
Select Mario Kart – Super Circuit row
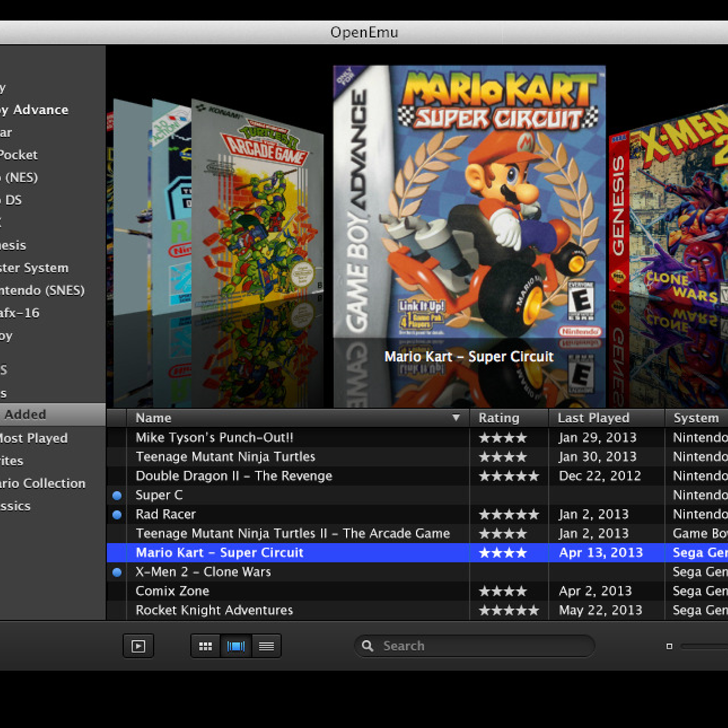pyautogui.click(x=417, y=552)
